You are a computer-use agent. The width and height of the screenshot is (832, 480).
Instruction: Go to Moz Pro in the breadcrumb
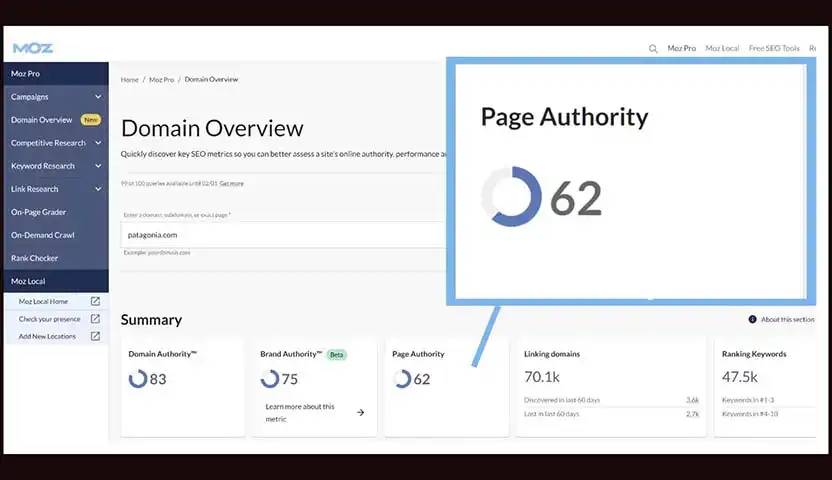coord(161,80)
